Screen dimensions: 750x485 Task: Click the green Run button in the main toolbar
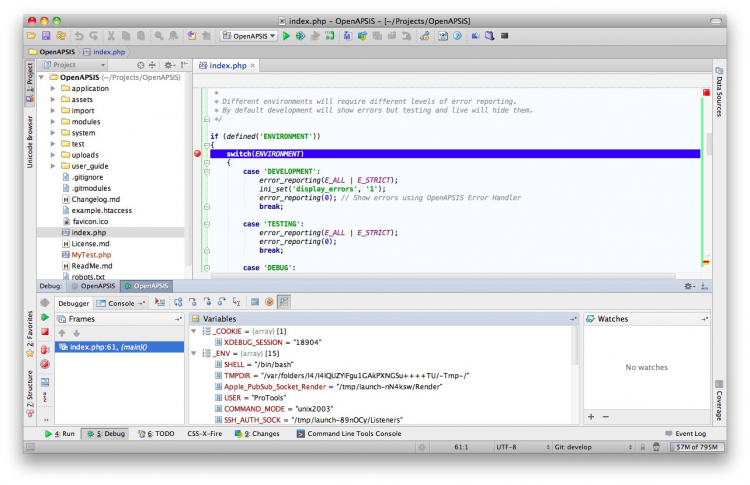coord(286,36)
